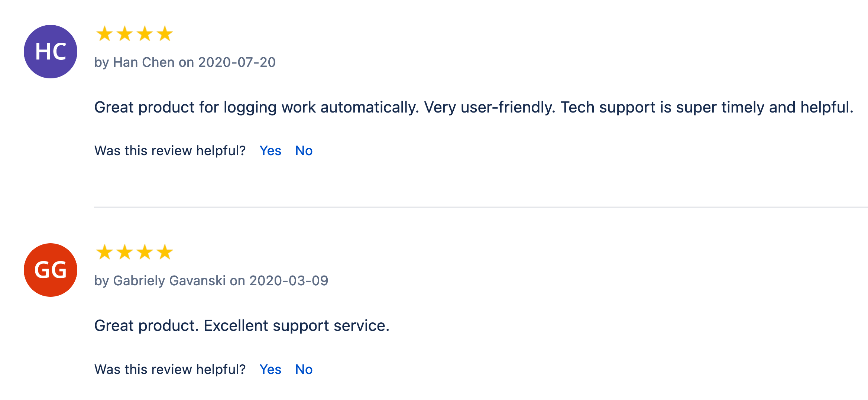This screenshot has height=400, width=868.
Task: Click third star in Han Chen's rating
Action: coord(145,34)
